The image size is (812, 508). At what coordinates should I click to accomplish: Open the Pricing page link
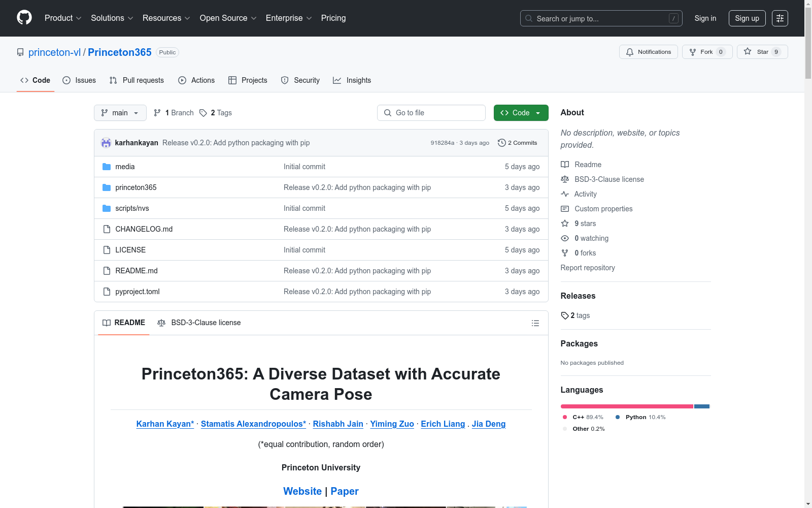(x=333, y=18)
